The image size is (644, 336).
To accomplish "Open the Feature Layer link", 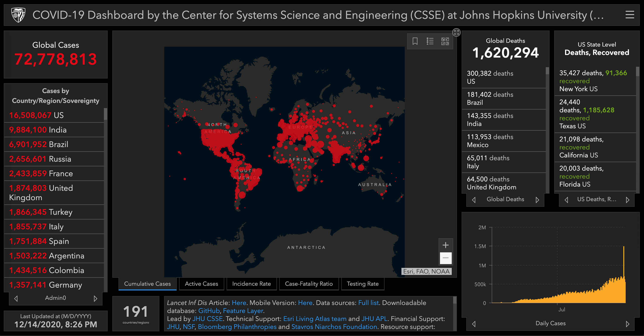I will [x=243, y=311].
